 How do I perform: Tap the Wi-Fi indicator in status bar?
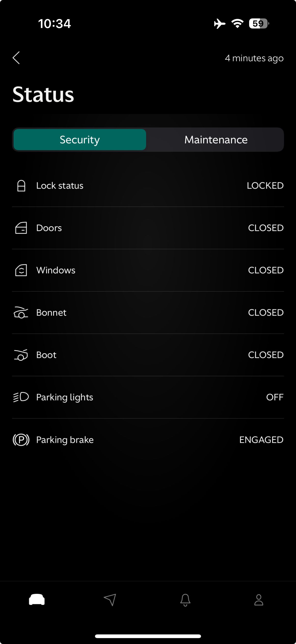click(237, 24)
